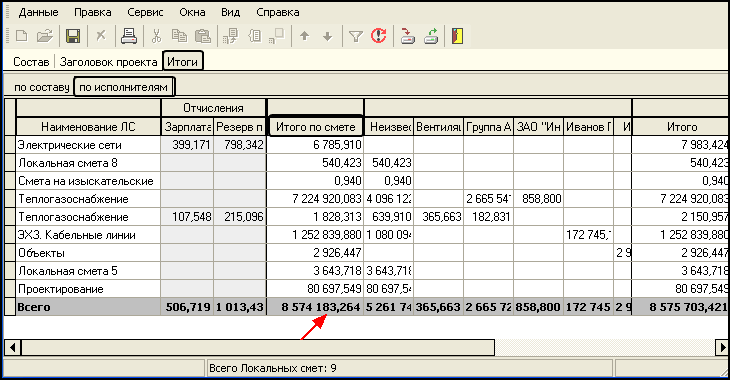The height and width of the screenshot is (380, 730).
Task: Click the Exit door icon
Action: (457, 36)
